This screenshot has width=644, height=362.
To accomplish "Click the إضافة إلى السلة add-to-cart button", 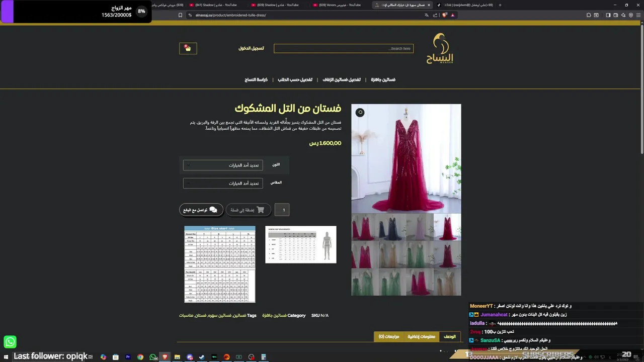I will tap(248, 210).
